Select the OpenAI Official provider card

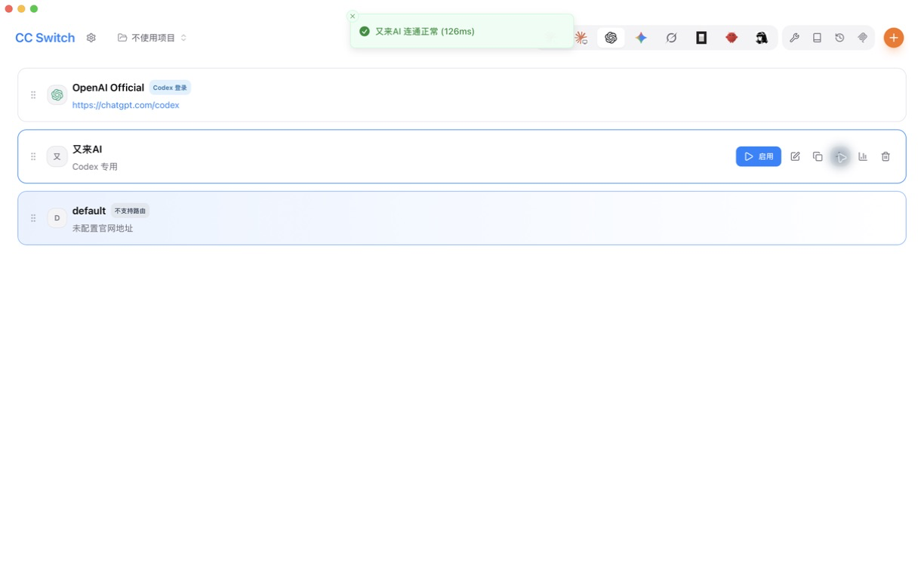pos(462,95)
